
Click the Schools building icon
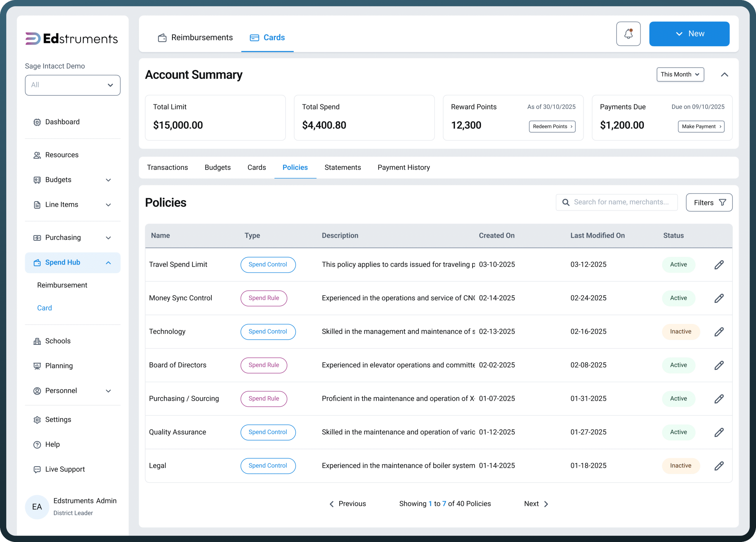click(x=37, y=341)
